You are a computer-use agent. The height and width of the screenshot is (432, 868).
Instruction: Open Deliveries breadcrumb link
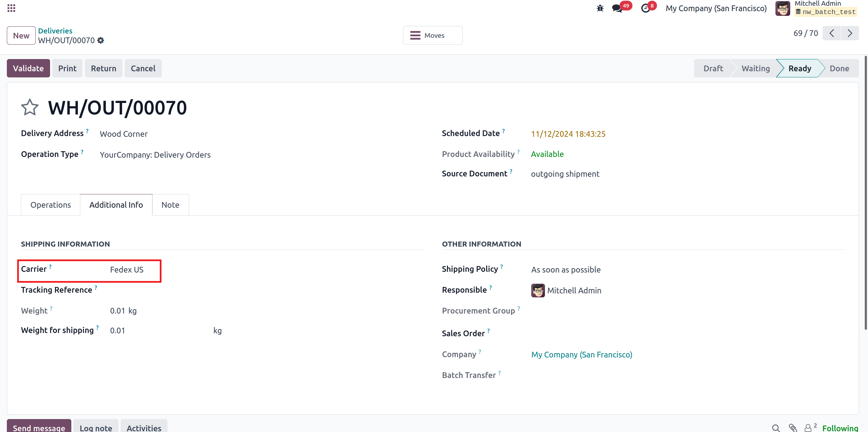click(55, 31)
